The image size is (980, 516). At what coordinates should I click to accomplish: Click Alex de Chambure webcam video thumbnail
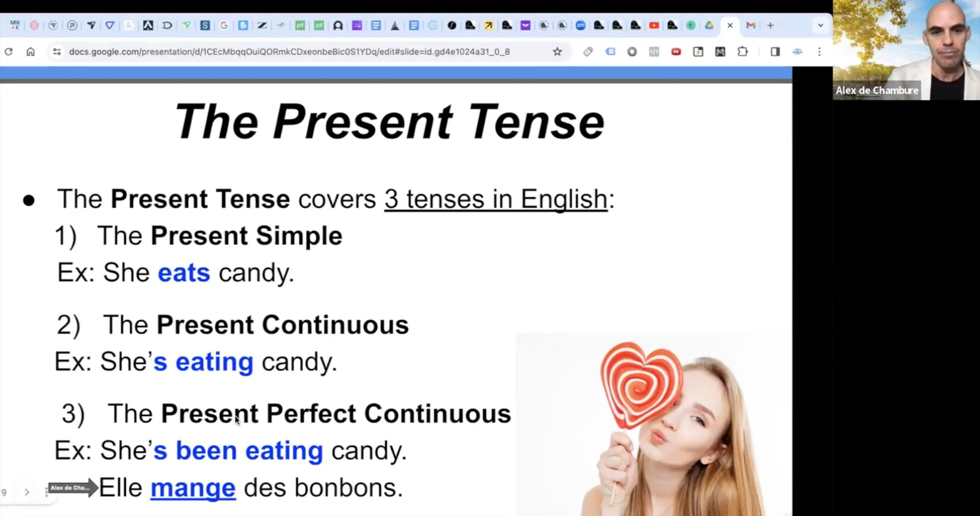coord(906,49)
